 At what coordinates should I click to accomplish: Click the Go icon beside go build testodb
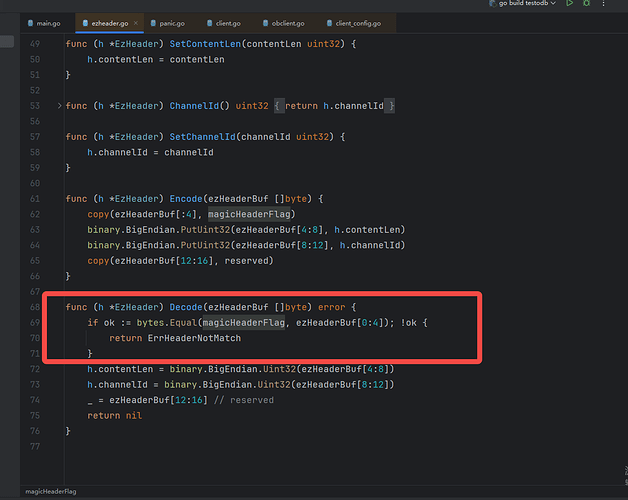(x=492, y=3)
